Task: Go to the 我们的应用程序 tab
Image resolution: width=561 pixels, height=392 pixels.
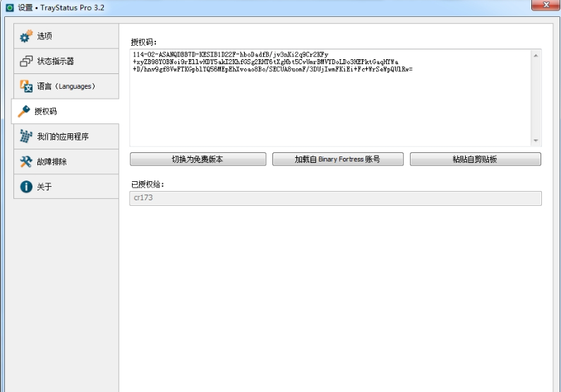Action: coord(66,136)
